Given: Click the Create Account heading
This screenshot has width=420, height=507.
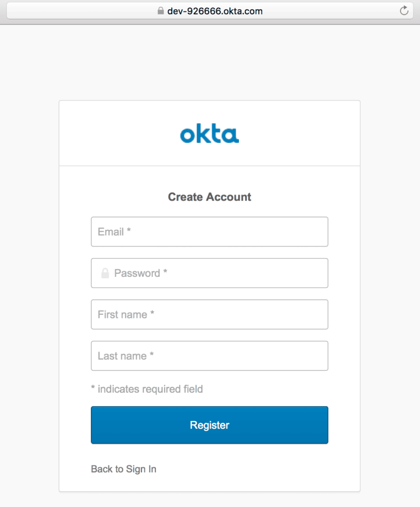Looking at the screenshot, I should coord(209,197).
